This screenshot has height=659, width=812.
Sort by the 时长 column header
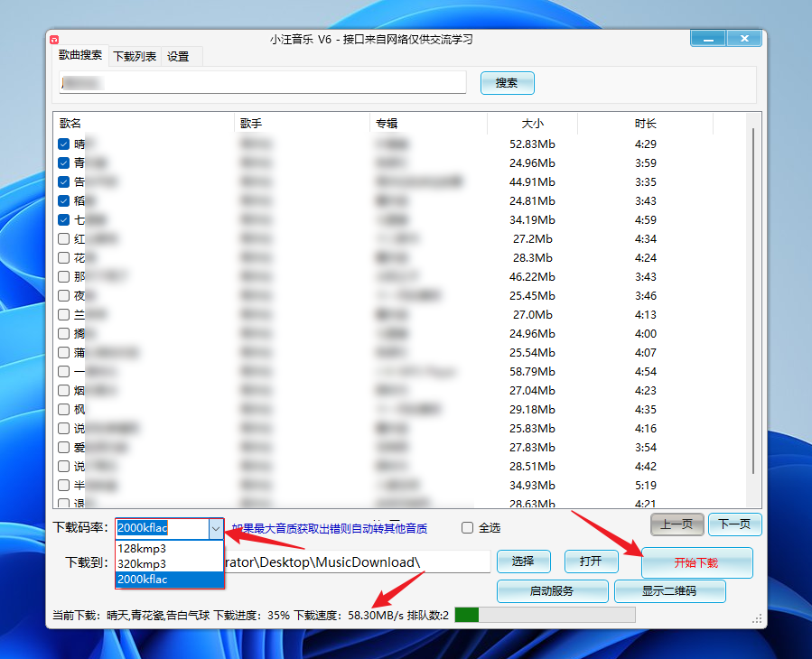tap(645, 123)
